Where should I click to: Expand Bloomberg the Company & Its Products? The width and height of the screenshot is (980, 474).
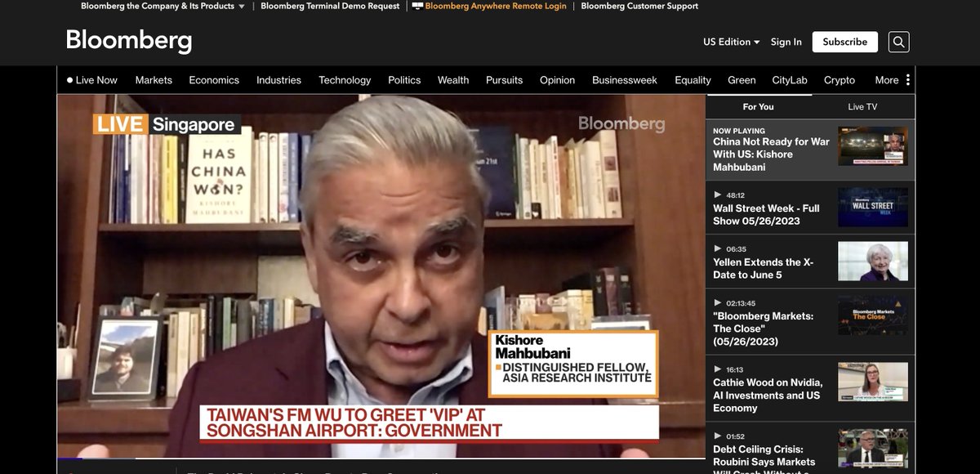(x=163, y=6)
